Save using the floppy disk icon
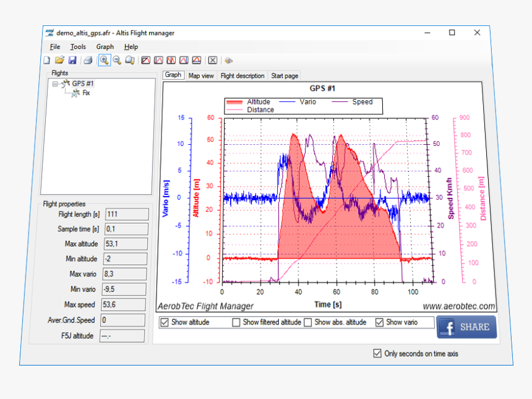532x399 pixels. pyautogui.click(x=72, y=60)
